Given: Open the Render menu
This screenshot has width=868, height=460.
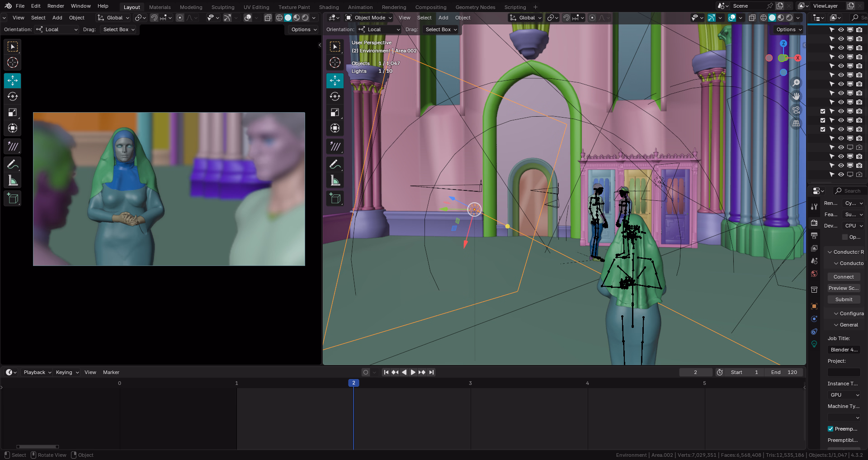Looking at the screenshot, I should pos(56,6).
